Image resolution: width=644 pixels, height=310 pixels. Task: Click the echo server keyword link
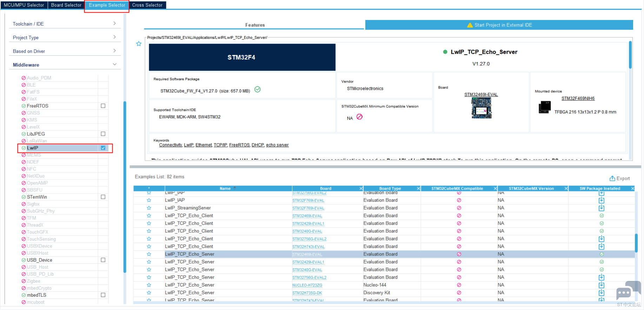277,145
